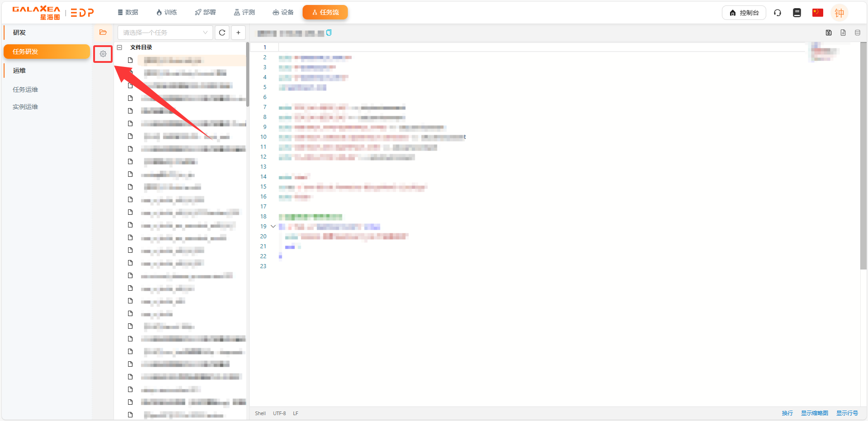This screenshot has width=868, height=421.
Task: Refresh the task list
Action: (x=222, y=33)
